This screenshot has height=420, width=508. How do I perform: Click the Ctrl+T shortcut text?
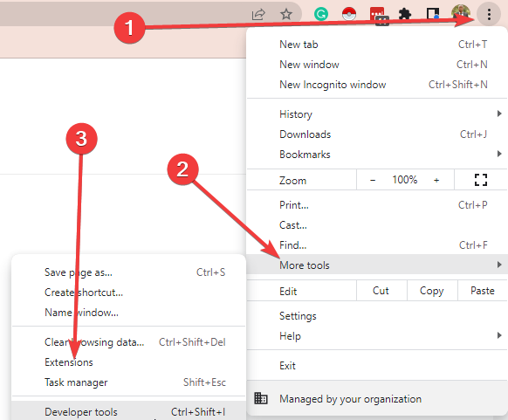pyautogui.click(x=472, y=44)
